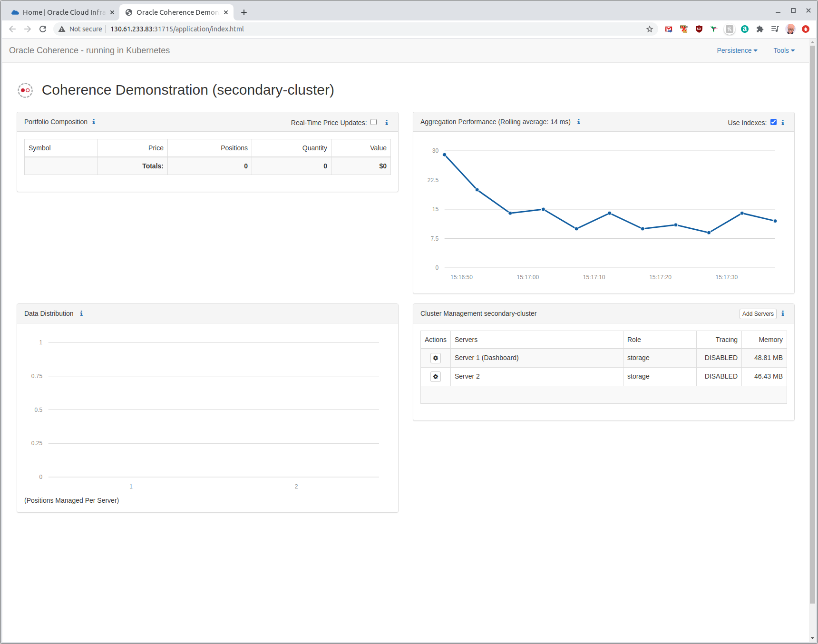The height and width of the screenshot is (644, 818).
Task: Click the Add Servers button
Action: [758, 314]
